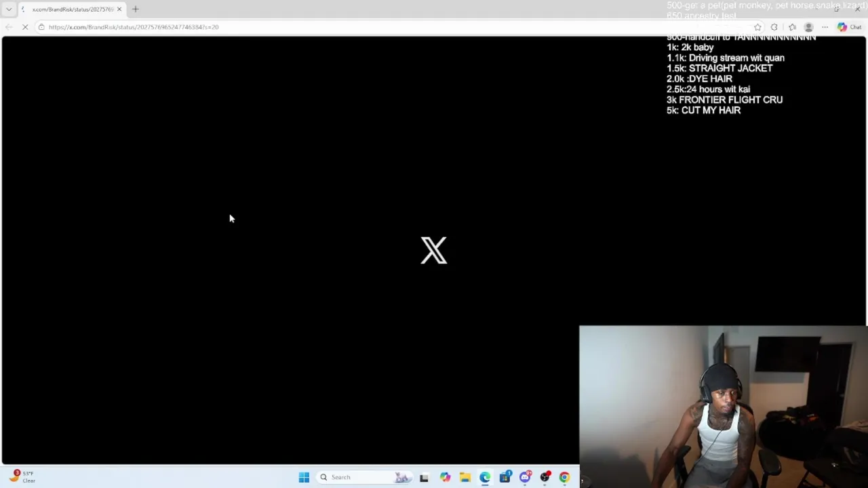Open Google Chrome from the taskbar
Viewport: 868px width, 488px height.
pos(564,477)
